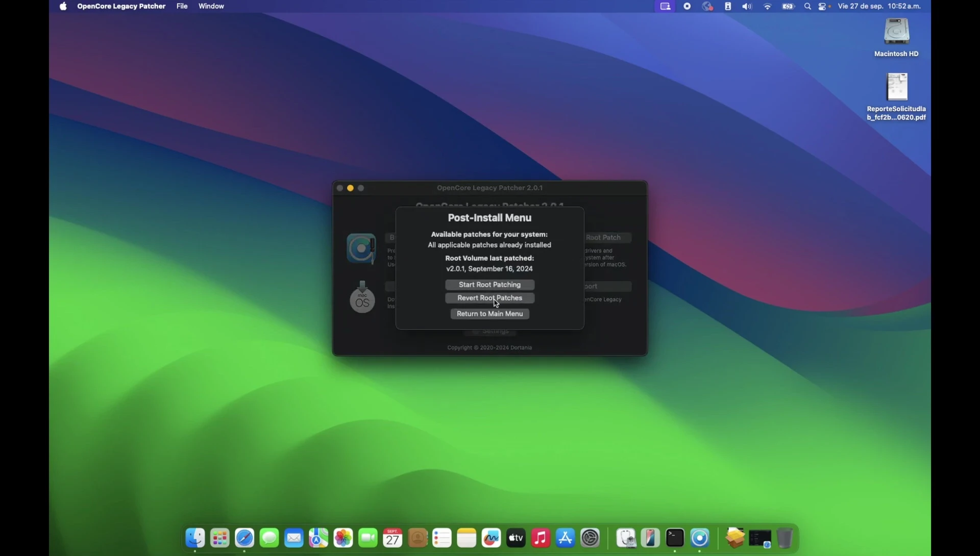This screenshot has width=980, height=556.
Task: Open Contacts from the Dock
Action: pos(418,538)
